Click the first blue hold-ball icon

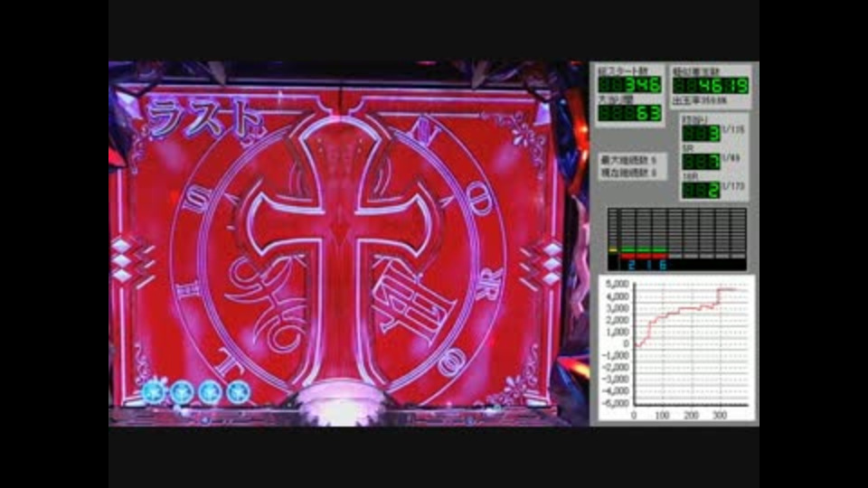(x=154, y=393)
